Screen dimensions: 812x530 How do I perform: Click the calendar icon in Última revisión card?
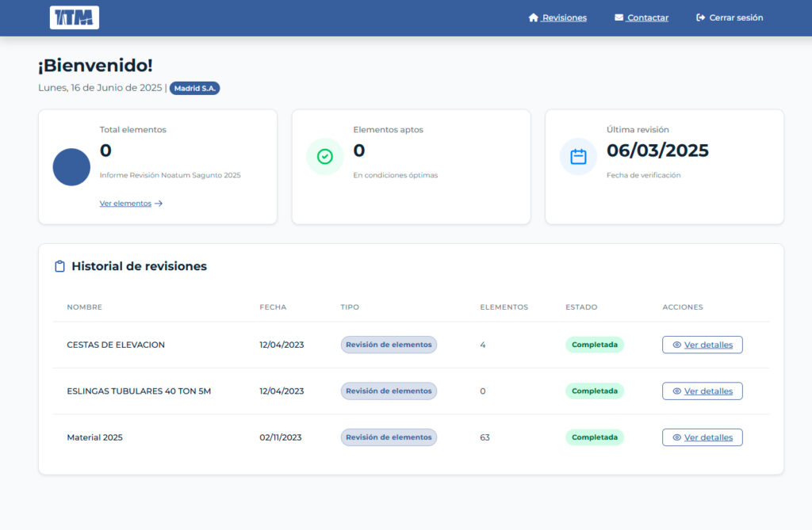[x=578, y=156]
